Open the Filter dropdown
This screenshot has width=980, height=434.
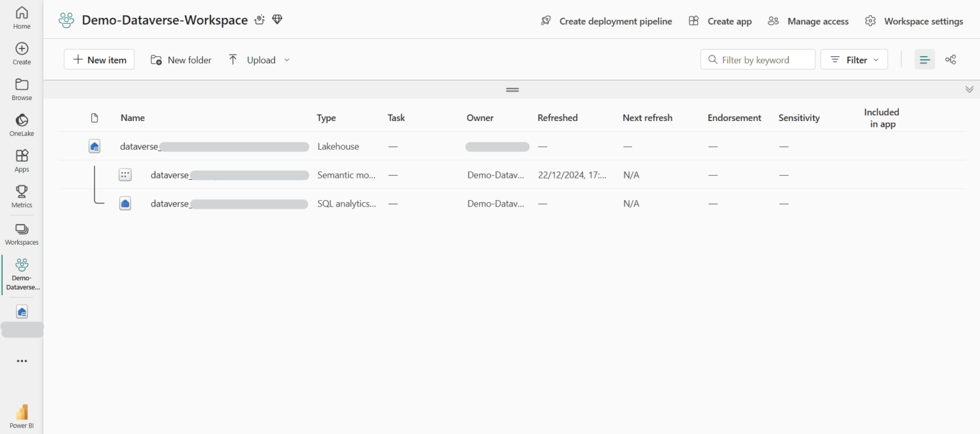coord(854,59)
